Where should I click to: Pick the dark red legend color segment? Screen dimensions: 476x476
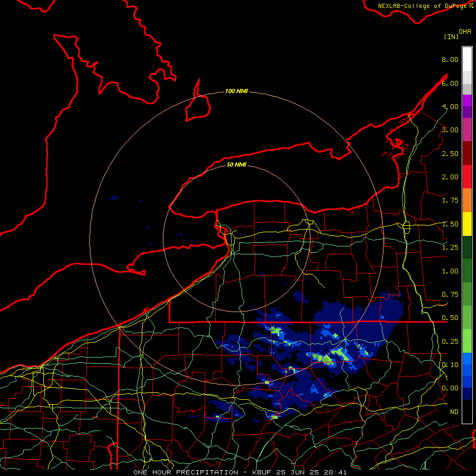pyautogui.click(x=467, y=153)
